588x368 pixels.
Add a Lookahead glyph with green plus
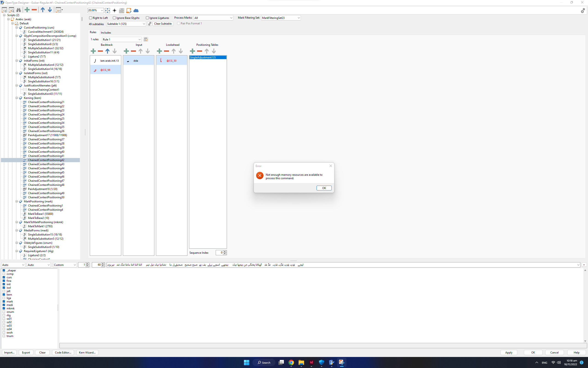[x=159, y=51]
